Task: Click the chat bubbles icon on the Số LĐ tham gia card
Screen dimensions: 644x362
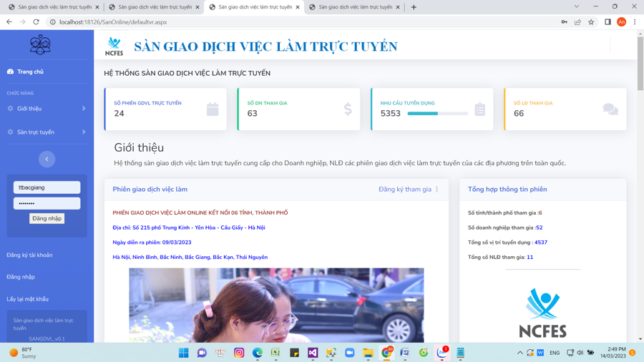Action: [611, 109]
